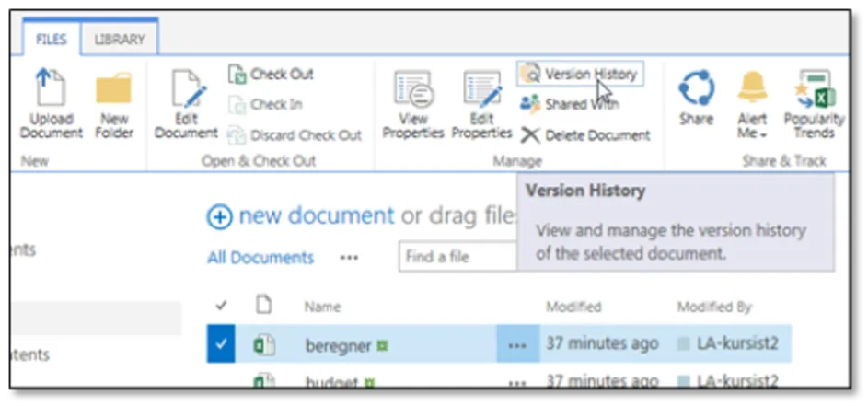868x406 pixels.
Task: Click Shared With in Manage group
Action: coord(570,104)
